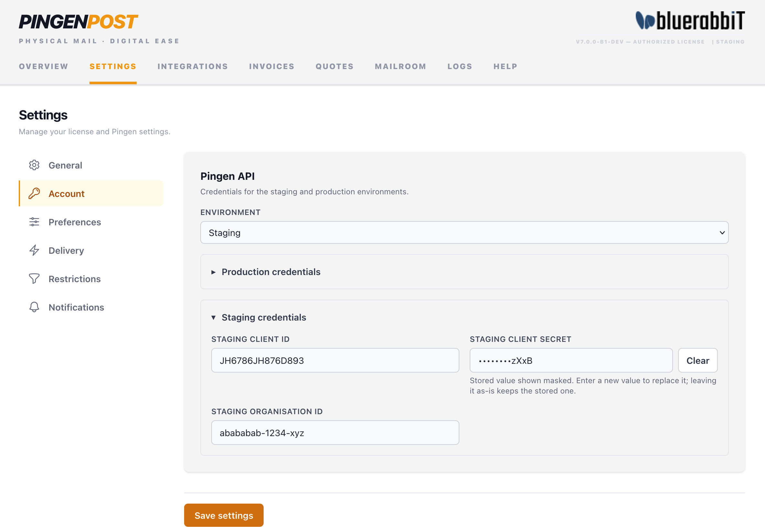Click 'Manage your license and Pingen settings.' text
The image size is (765, 532).
coord(95,131)
